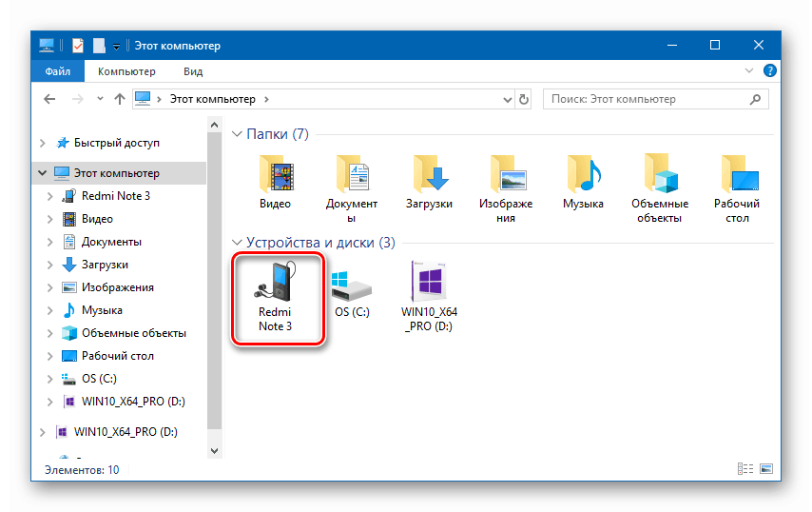Click breadcrumb arrow after Этот компьютер
The image size is (812, 512).
(x=266, y=99)
